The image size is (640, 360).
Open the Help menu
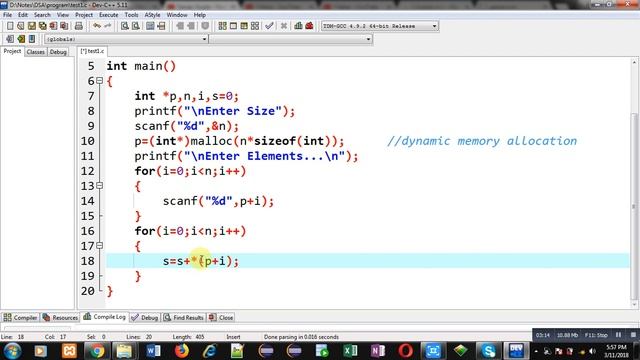coord(200,15)
